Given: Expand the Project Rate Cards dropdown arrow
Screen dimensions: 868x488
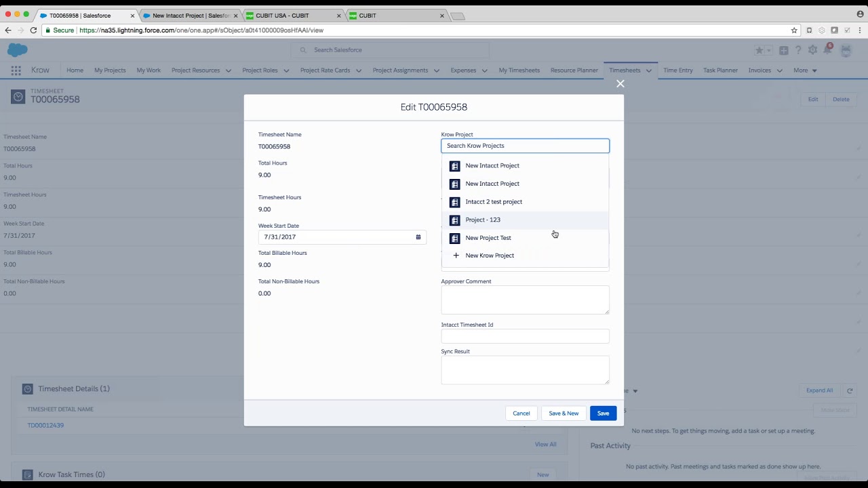Looking at the screenshot, I should click(359, 70).
